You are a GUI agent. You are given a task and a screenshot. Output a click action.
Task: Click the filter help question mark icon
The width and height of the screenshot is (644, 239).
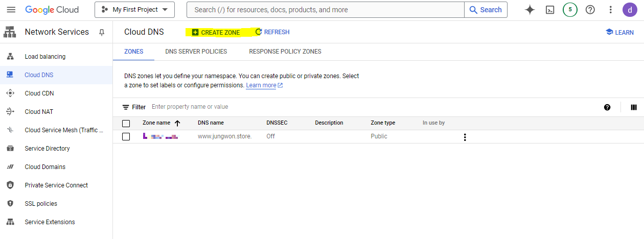tap(607, 107)
